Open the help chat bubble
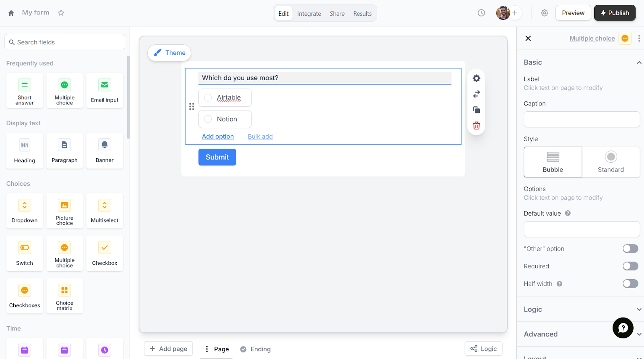 [623, 328]
